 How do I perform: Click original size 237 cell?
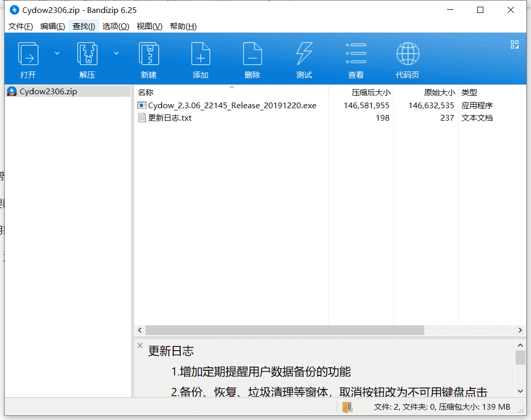click(447, 118)
